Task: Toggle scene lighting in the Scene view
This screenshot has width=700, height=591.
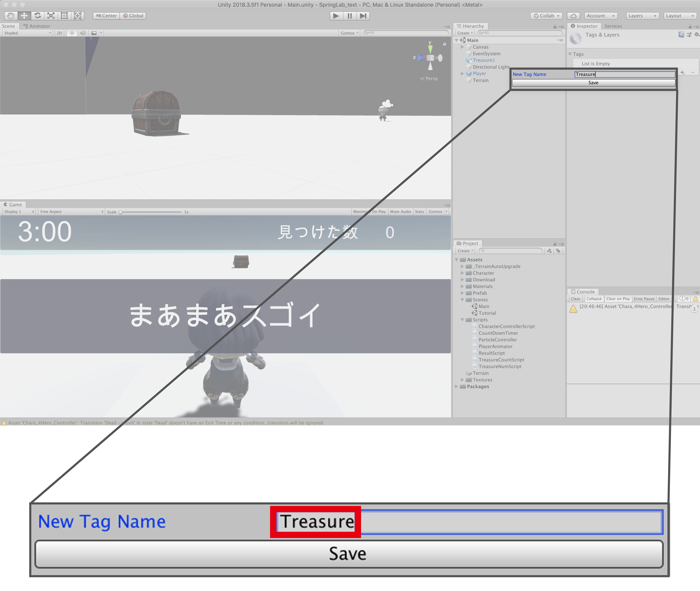Action: click(72, 33)
